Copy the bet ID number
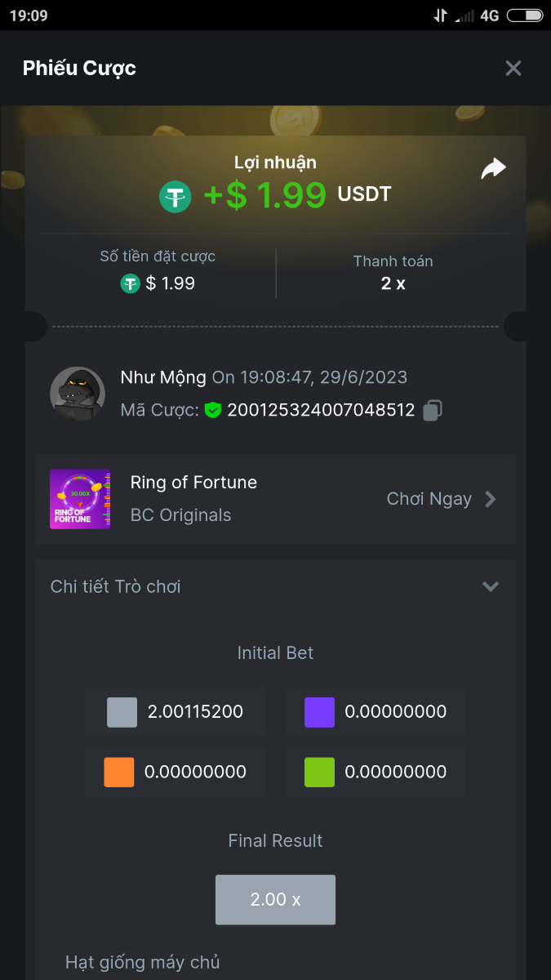The width and height of the screenshot is (551, 980). tap(433, 410)
